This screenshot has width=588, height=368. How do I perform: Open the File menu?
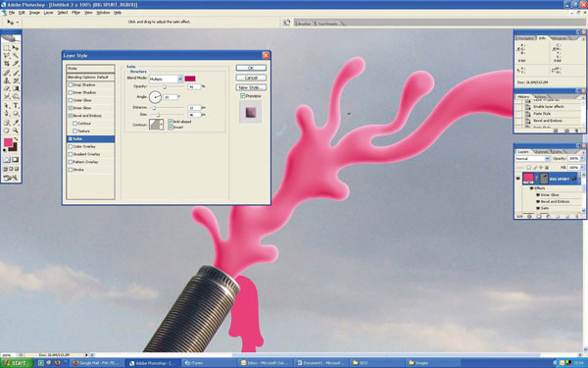(12, 13)
